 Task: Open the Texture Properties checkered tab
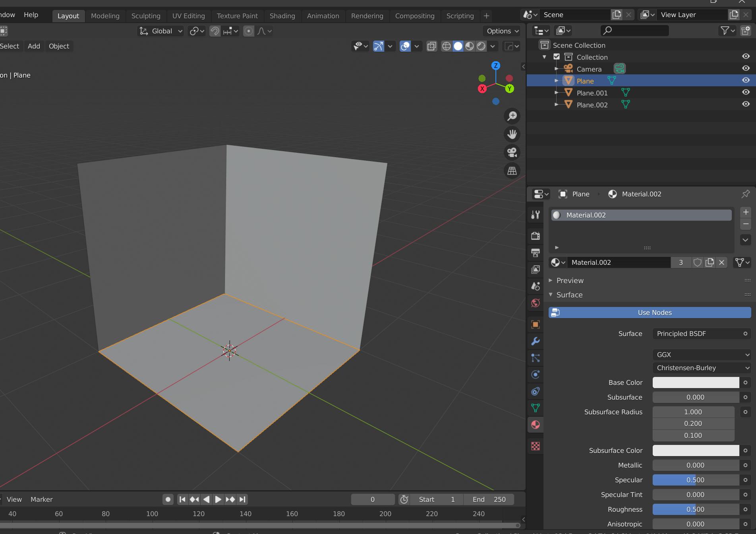[535, 447]
